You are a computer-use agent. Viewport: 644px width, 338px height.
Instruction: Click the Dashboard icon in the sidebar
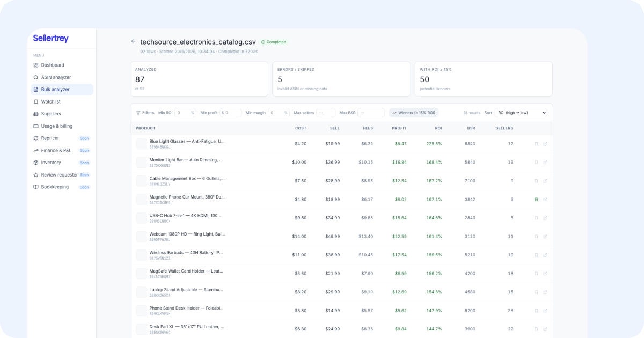pyautogui.click(x=36, y=65)
